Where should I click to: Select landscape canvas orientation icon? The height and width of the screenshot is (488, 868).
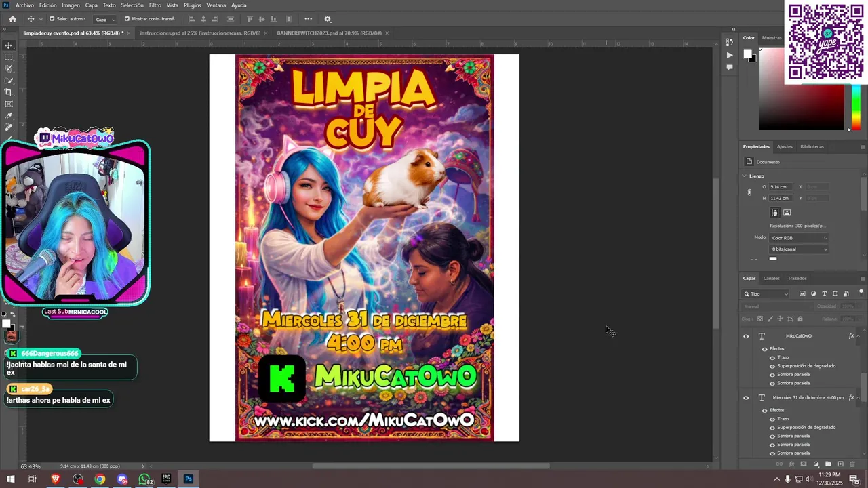pyautogui.click(x=787, y=212)
